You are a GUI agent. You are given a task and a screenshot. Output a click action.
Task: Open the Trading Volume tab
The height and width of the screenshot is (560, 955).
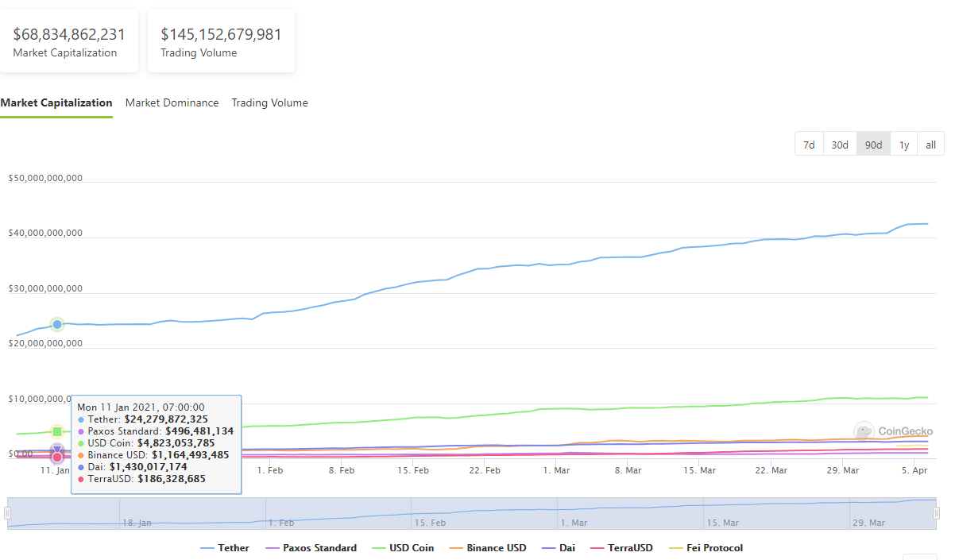(x=269, y=102)
